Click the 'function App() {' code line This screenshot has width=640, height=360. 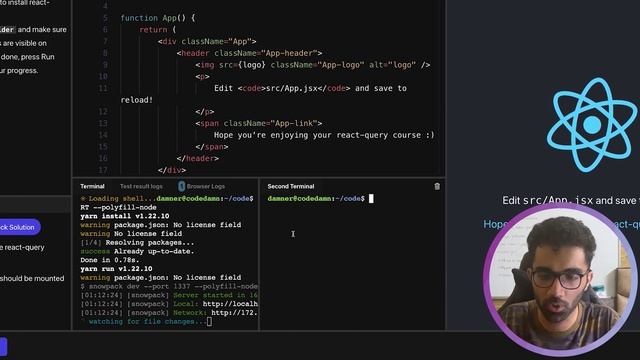158,18
